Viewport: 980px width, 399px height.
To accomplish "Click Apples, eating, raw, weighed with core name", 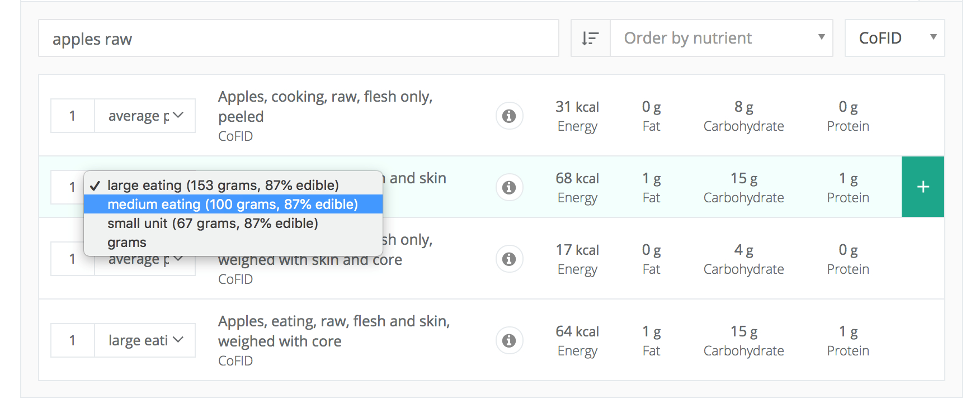I will [333, 331].
